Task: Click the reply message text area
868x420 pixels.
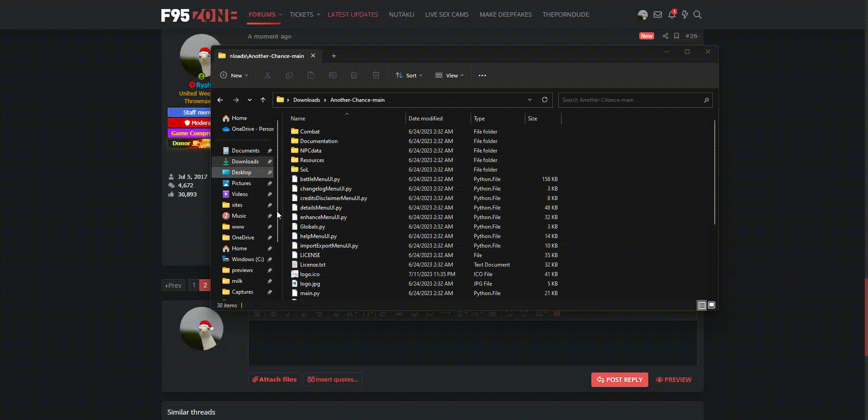Action: tap(472, 343)
